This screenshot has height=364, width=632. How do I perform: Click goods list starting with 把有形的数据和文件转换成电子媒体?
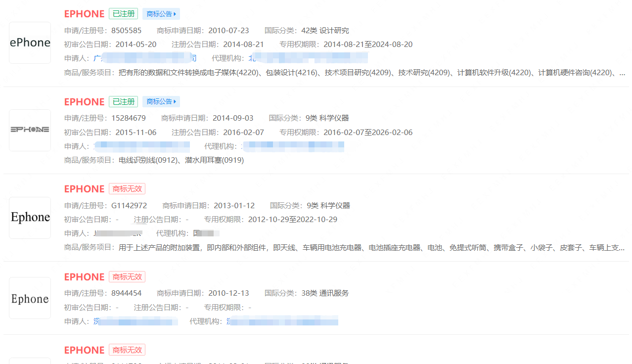[372, 73]
